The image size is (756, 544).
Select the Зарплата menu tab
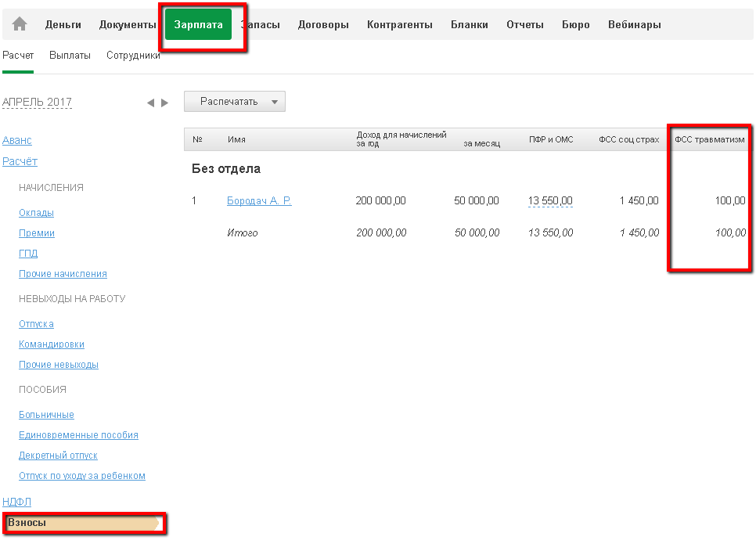click(198, 24)
